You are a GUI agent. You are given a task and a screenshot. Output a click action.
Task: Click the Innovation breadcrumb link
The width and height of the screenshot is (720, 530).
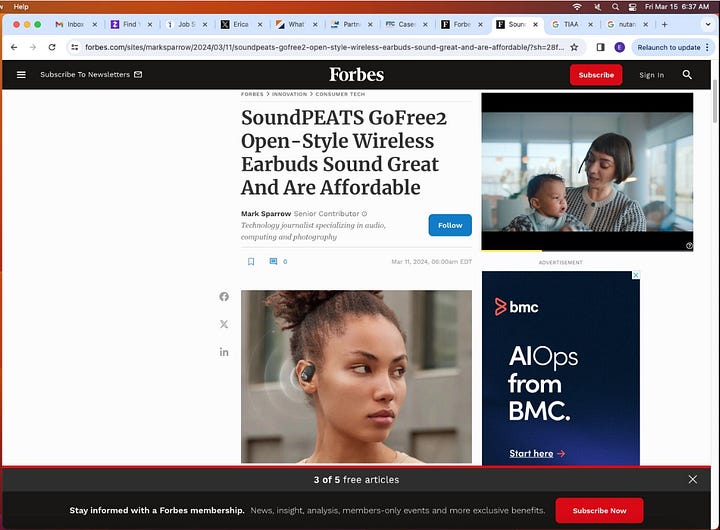pyautogui.click(x=289, y=94)
